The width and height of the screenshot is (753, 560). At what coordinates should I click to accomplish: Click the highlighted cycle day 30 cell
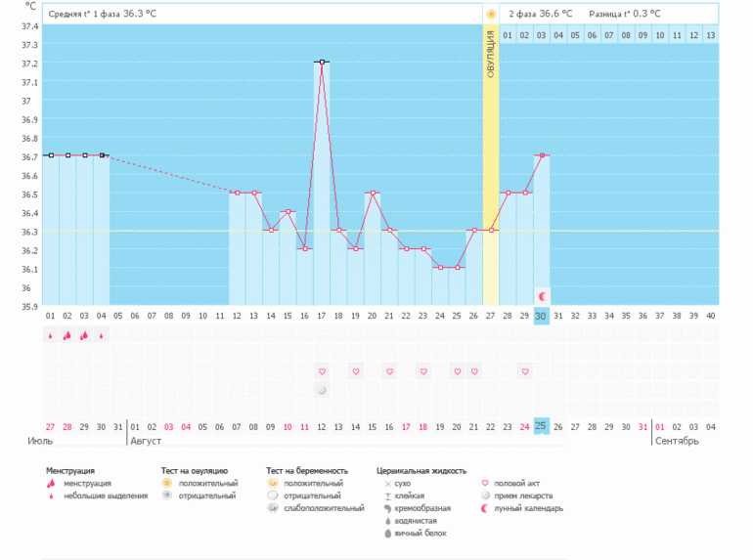tap(542, 315)
